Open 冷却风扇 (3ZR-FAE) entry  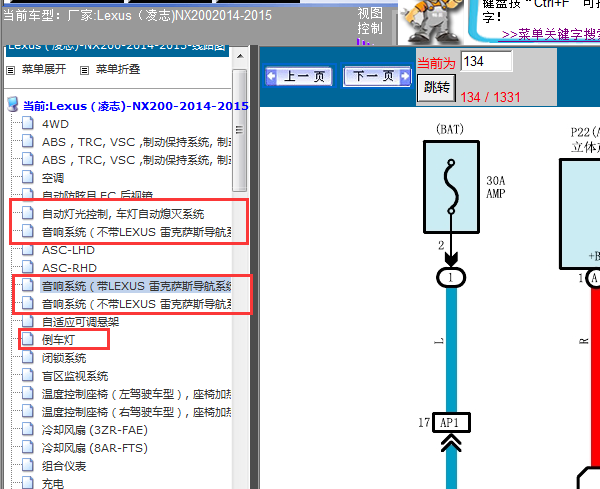point(95,430)
